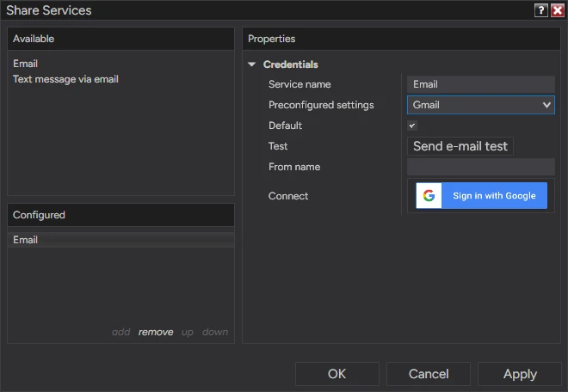This screenshot has width=568, height=392.
Task: Click the Cancel button
Action: pyautogui.click(x=429, y=374)
